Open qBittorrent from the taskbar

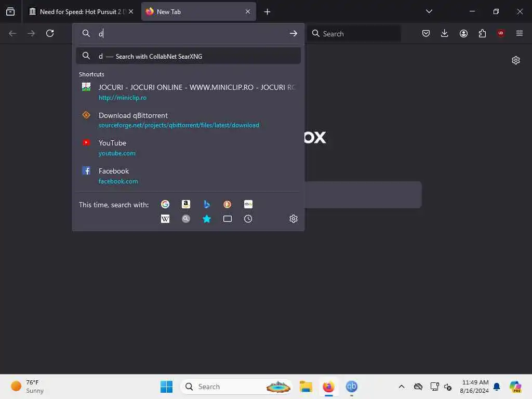point(352,387)
